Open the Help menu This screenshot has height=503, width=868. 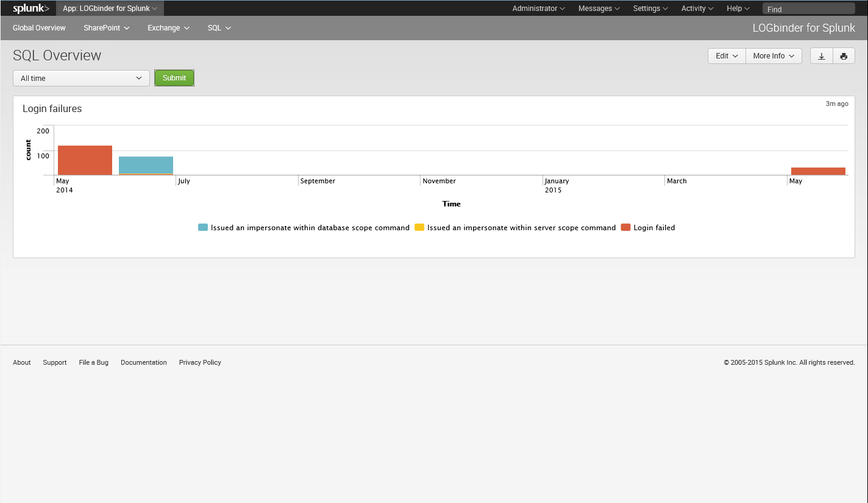(x=738, y=9)
